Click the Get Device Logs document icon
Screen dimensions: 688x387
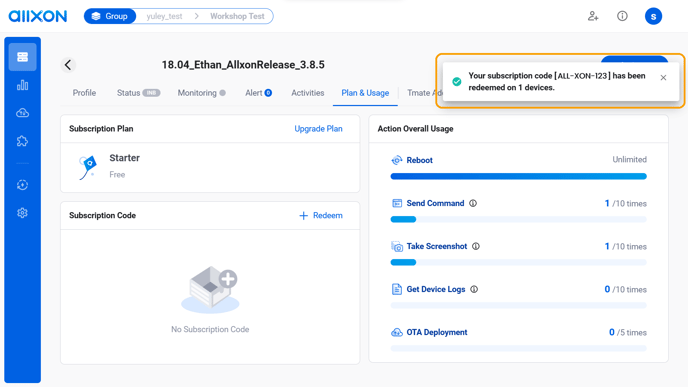point(397,289)
